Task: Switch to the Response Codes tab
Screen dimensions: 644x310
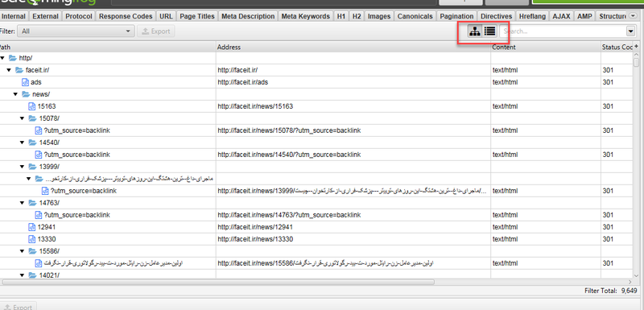Action: click(x=126, y=16)
